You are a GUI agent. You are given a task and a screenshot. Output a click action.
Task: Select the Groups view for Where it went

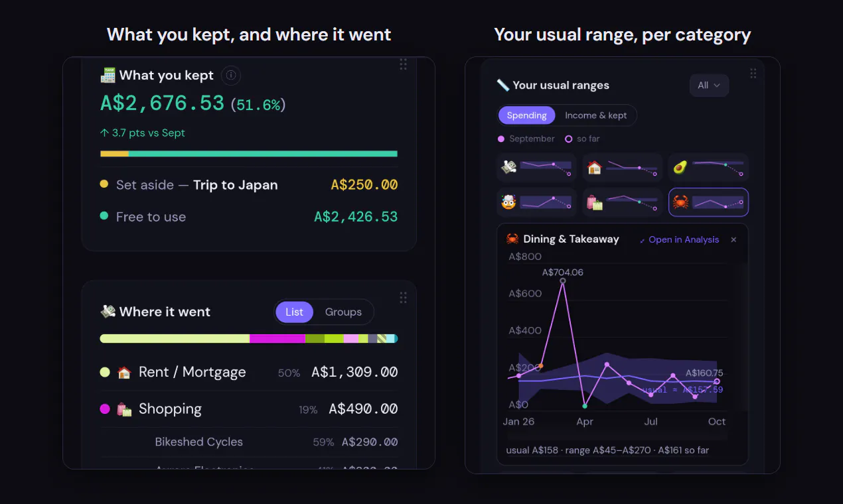[343, 312]
